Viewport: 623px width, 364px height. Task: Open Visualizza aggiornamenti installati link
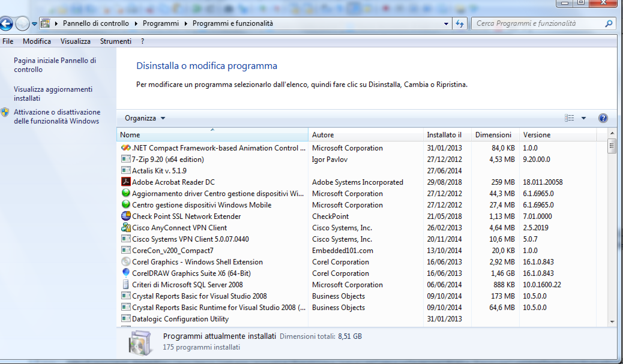(x=53, y=94)
